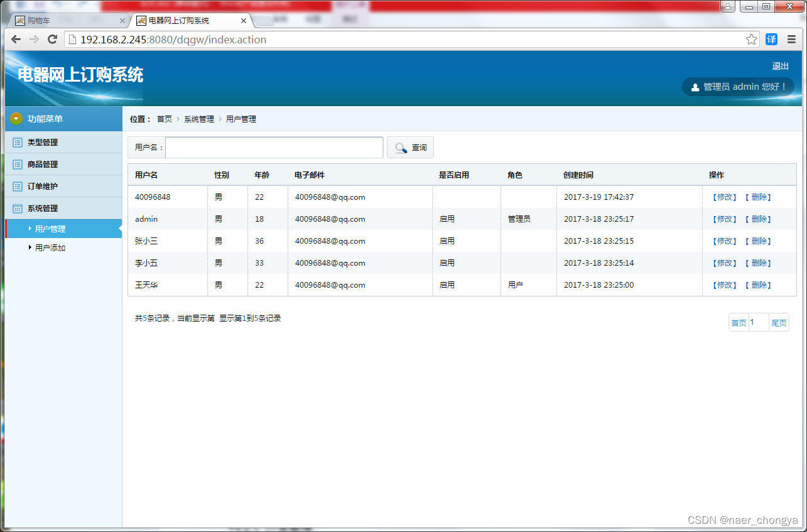Close the 电器网上订购系统 tab
807x532 pixels.
[x=244, y=21]
